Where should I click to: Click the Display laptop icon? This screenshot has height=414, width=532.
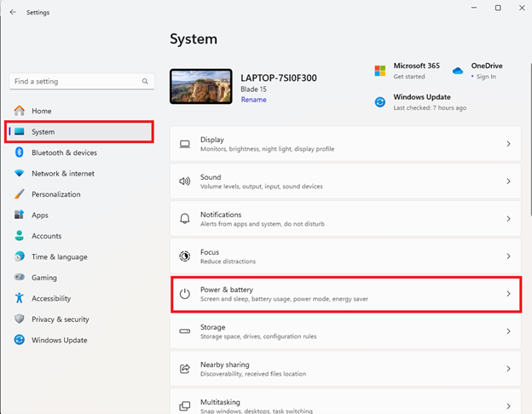tap(184, 144)
